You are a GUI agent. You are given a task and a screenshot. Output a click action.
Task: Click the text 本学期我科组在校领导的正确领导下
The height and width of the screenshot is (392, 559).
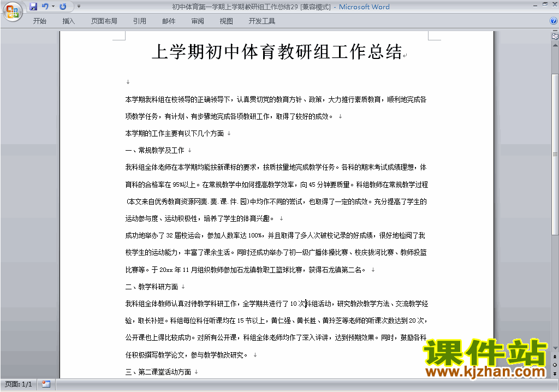[x=177, y=99]
